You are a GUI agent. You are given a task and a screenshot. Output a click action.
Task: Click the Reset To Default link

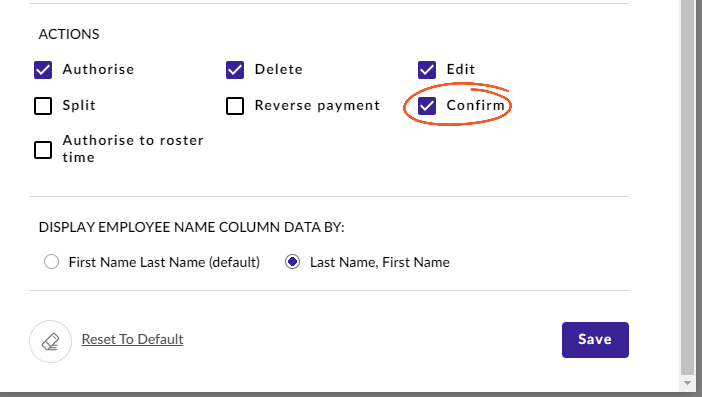[x=133, y=339]
